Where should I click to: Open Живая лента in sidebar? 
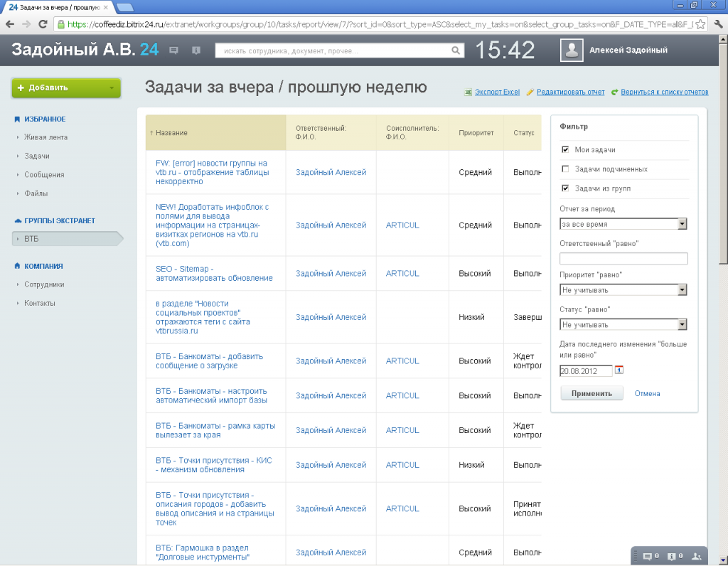46,137
